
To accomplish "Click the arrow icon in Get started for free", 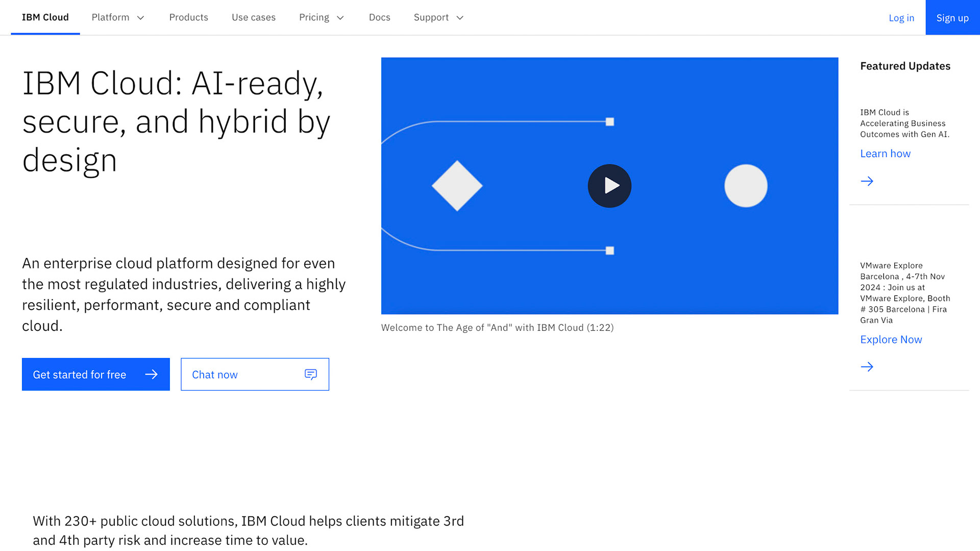I will [152, 374].
